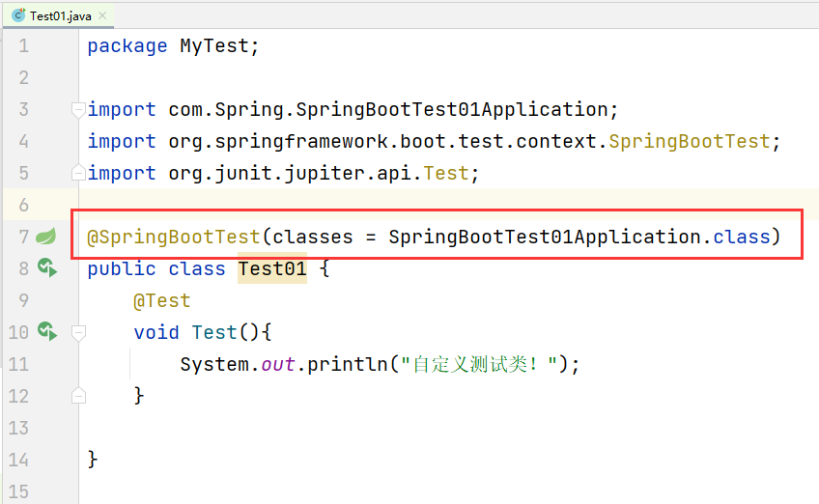819x504 pixels.
Task: Click the 'package' keyword on line 1
Action: coord(127,46)
